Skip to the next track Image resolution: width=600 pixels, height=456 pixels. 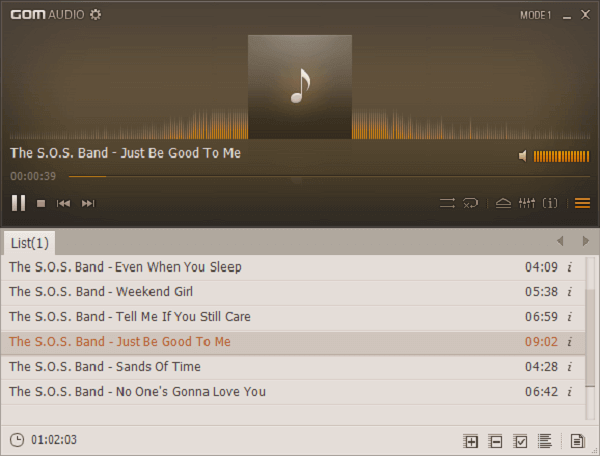(88, 204)
